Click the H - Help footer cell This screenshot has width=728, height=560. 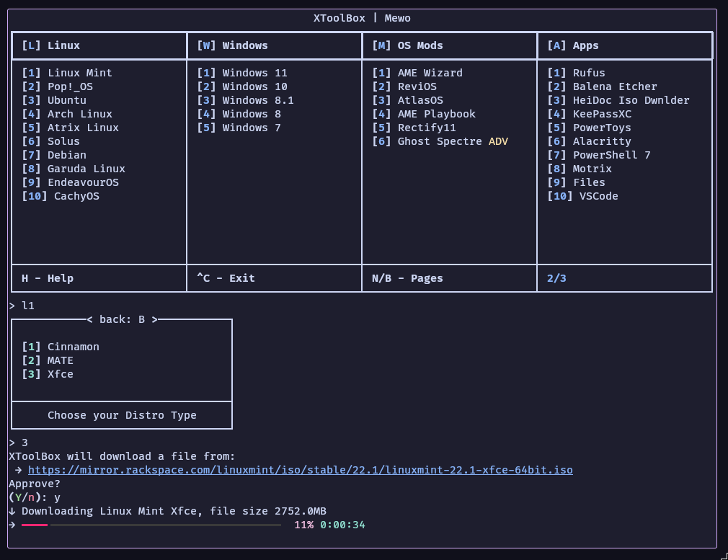pos(99,279)
